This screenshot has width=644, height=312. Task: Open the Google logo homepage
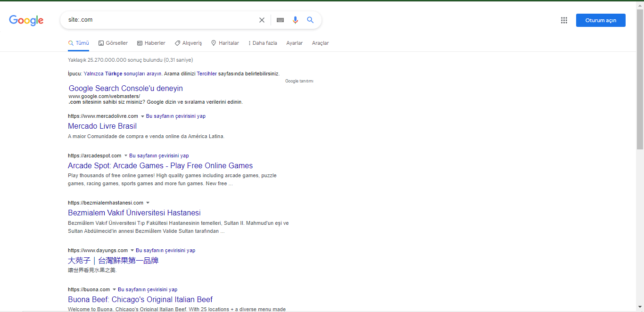tap(26, 20)
